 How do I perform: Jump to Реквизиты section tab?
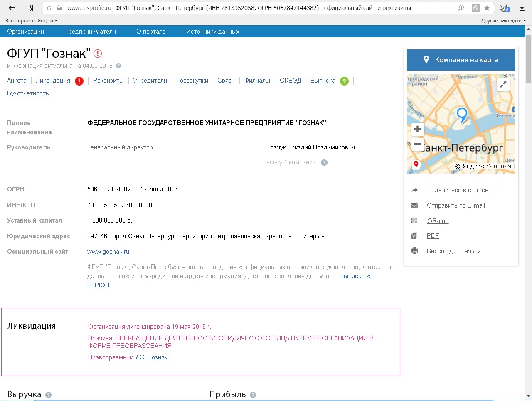108,81
